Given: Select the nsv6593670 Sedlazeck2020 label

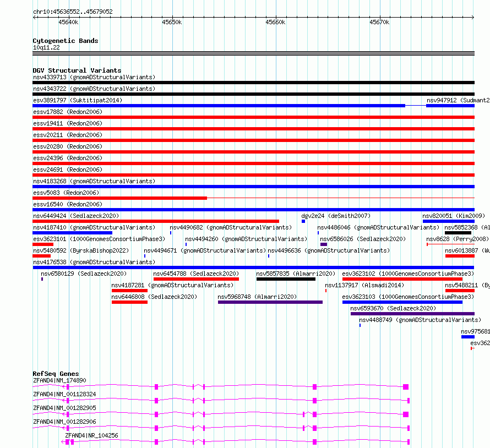Looking at the screenshot, I should [393, 308].
